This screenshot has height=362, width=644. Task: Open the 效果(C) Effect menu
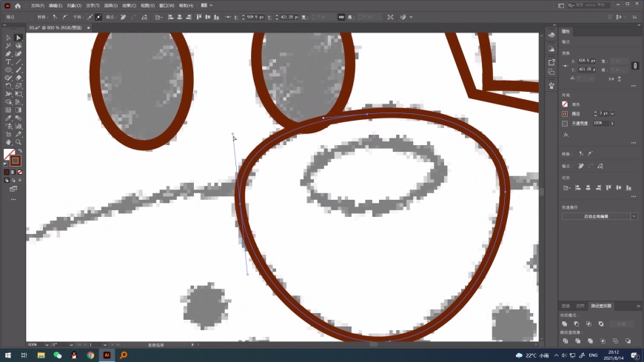129,6
